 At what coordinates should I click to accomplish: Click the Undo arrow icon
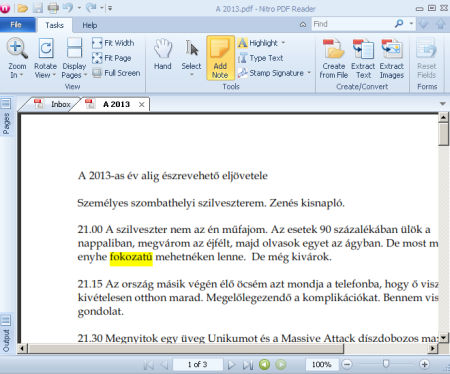pyautogui.click(x=68, y=7)
